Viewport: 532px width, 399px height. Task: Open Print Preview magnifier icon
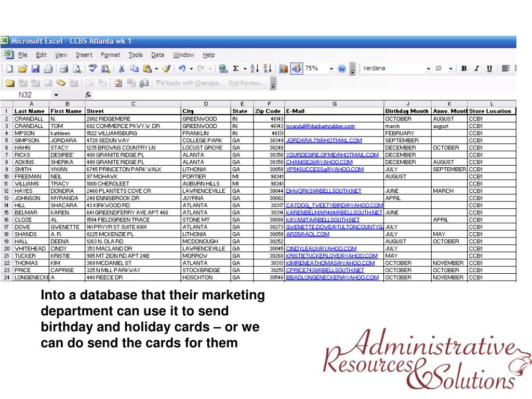point(77,69)
